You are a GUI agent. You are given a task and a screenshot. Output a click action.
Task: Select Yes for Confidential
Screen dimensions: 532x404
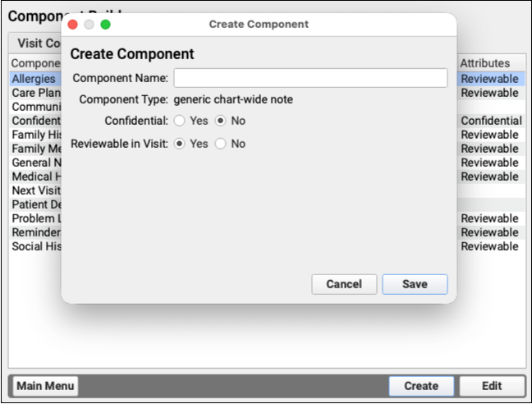click(180, 121)
